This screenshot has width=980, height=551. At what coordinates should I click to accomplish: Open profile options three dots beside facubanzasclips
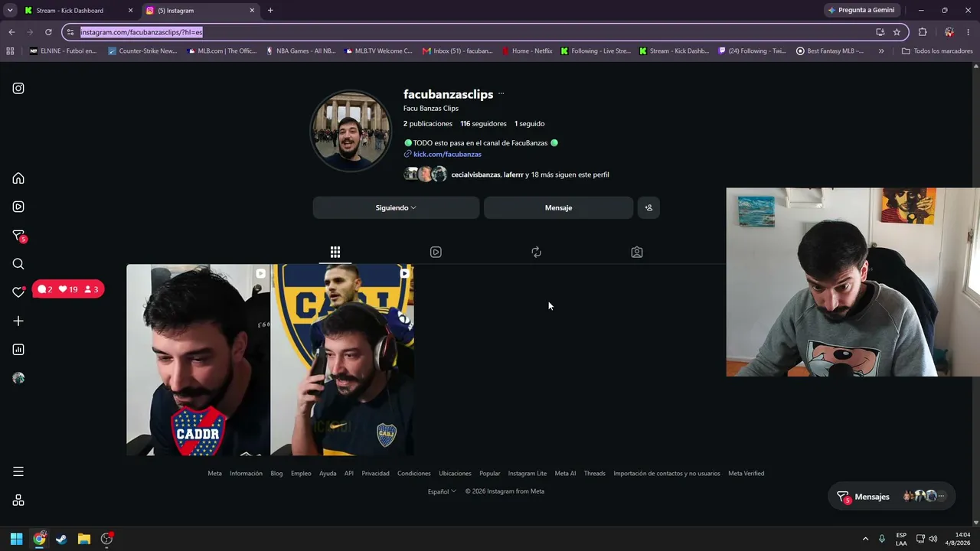click(501, 94)
